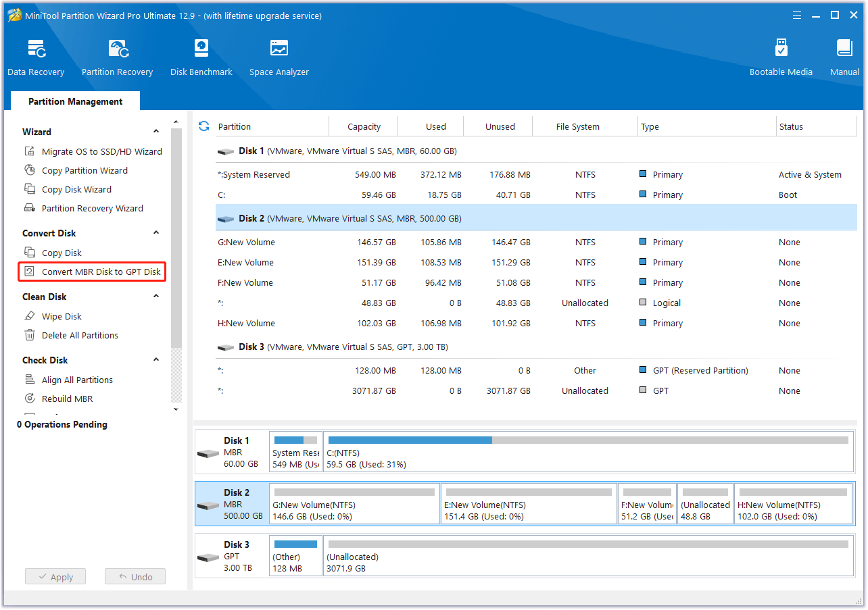The height and width of the screenshot is (610, 868).
Task: Click the Disk 1 drive icon in the partition list
Action: click(x=226, y=151)
